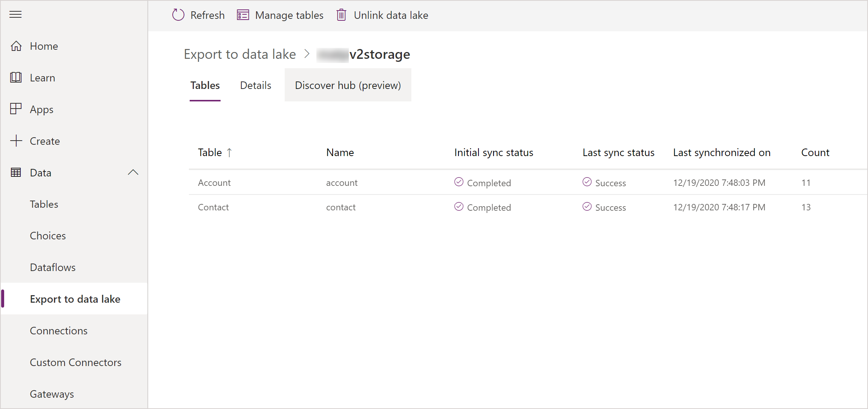Open the Discover hub preview tab
The image size is (868, 409).
348,85
